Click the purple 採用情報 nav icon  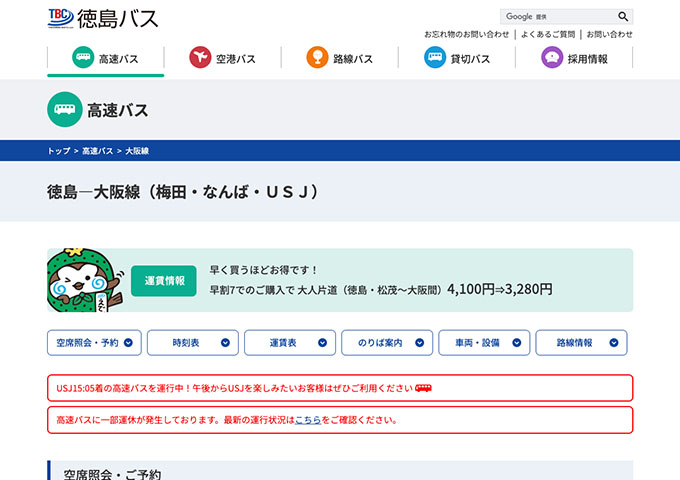[x=552, y=57]
